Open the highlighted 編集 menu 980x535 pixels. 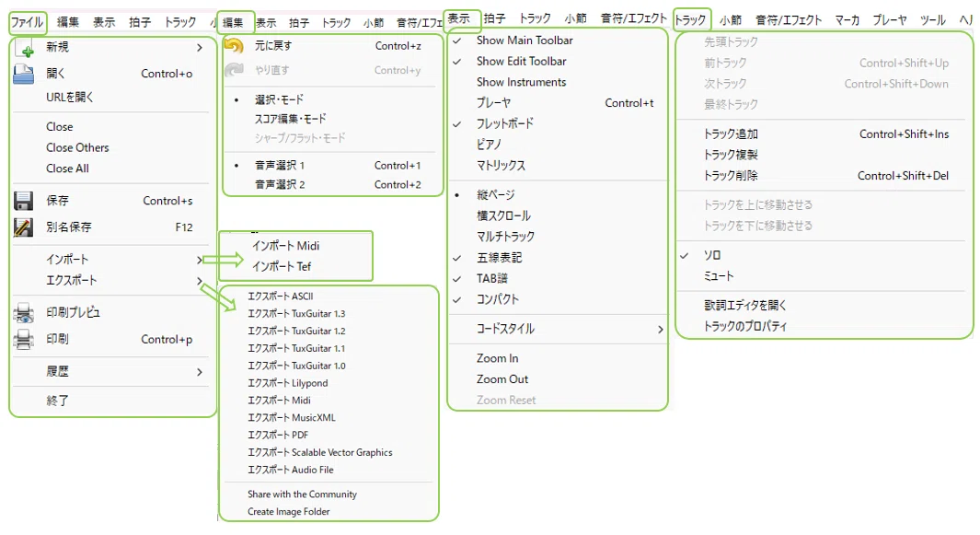click(235, 22)
